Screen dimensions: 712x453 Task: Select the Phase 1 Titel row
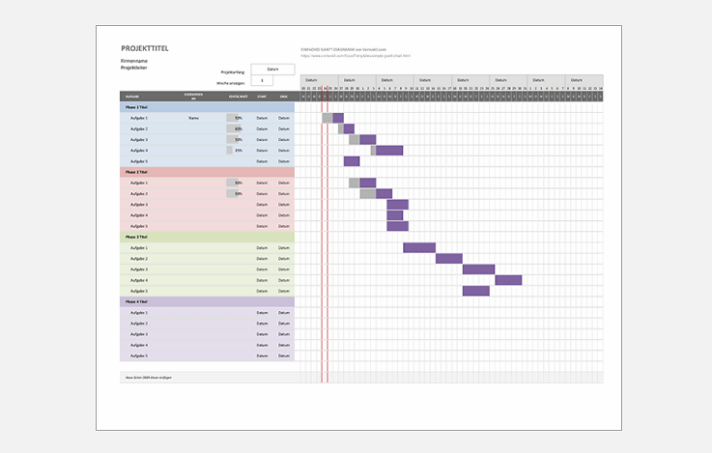tap(207, 106)
